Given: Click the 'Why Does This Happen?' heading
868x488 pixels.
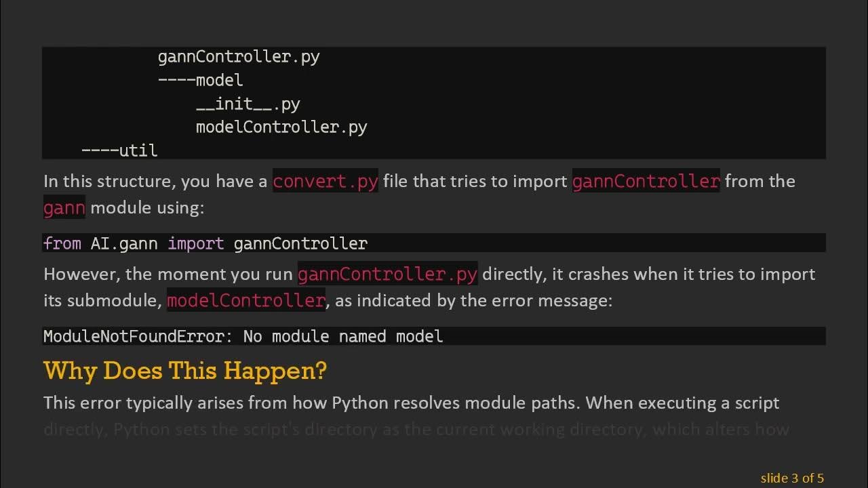Looking at the screenshot, I should pyautogui.click(x=185, y=371).
